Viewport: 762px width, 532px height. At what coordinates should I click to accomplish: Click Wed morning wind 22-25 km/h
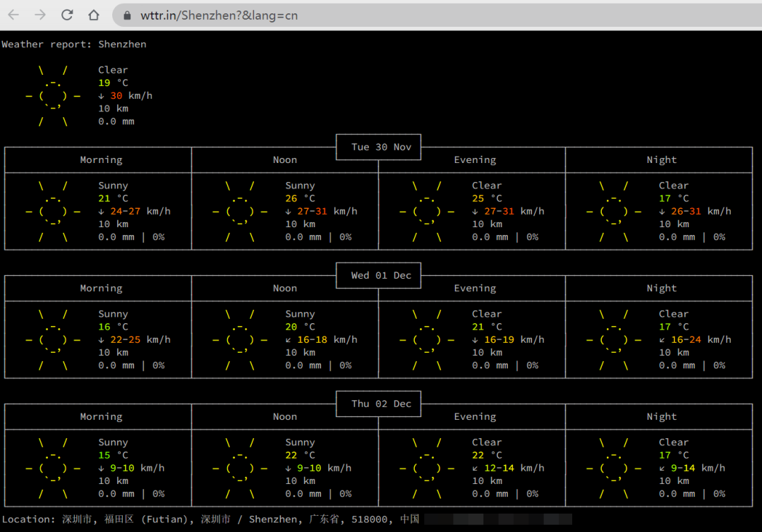point(134,339)
